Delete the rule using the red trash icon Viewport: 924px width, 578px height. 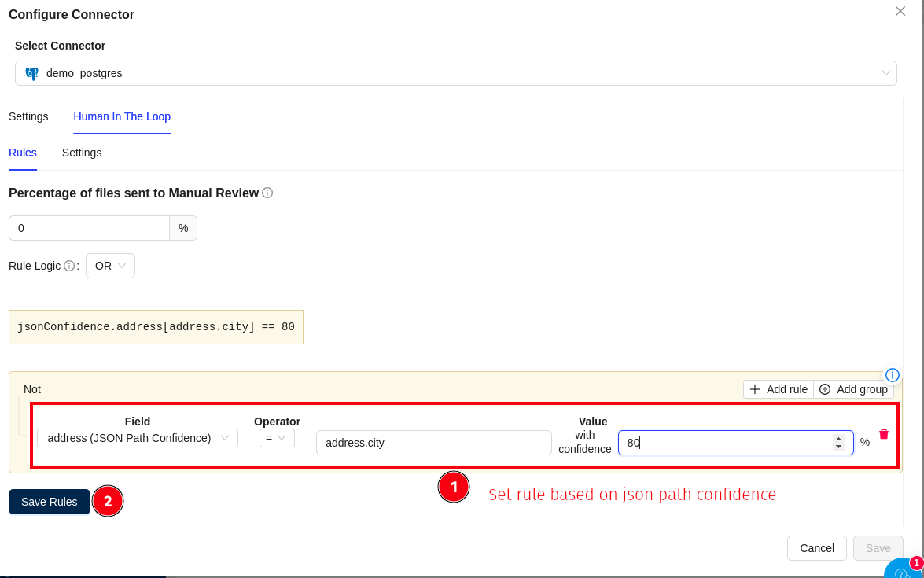click(x=883, y=434)
